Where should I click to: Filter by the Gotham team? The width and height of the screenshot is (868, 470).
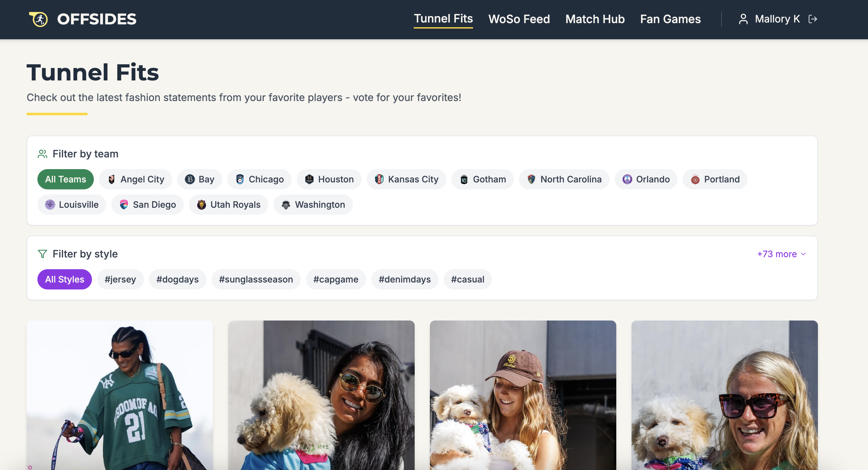(483, 179)
